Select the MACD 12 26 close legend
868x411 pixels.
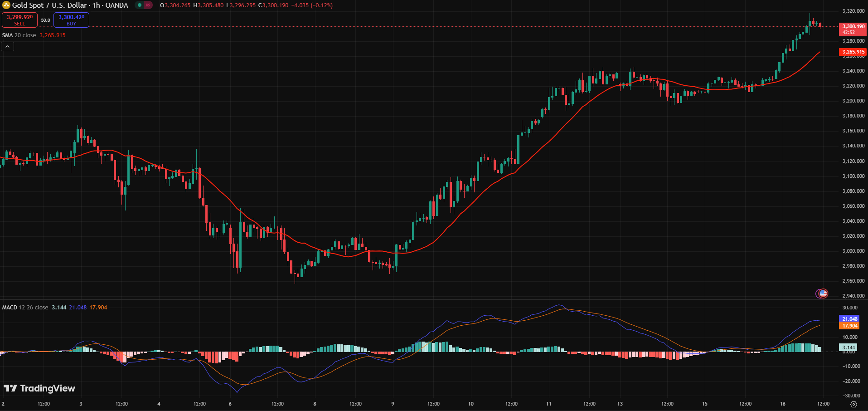click(25, 308)
